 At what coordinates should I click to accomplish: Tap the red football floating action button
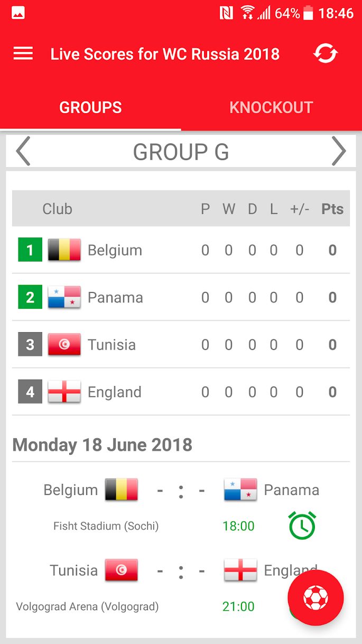tap(315, 597)
